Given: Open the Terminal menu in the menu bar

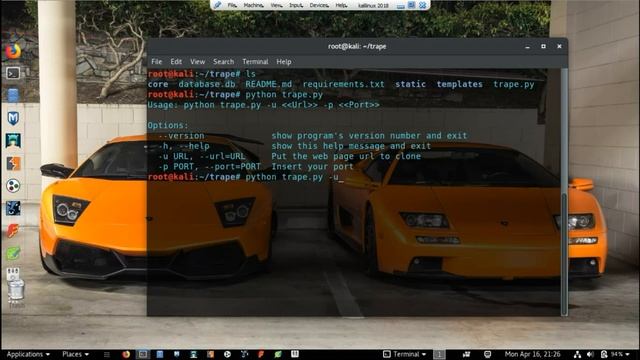Looking at the screenshot, I should pyautogui.click(x=255, y=62).
